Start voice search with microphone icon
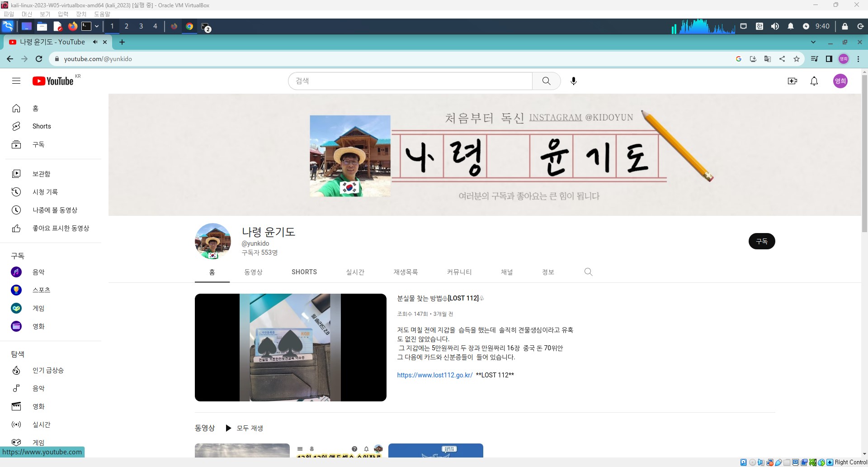Screen dimensions: 868x467 pyautogui.click(x=574, y=81)
